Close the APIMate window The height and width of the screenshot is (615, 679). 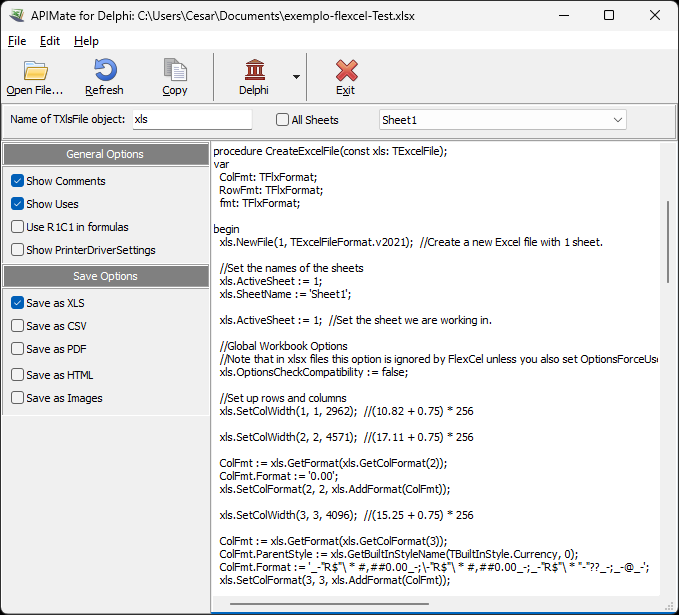click(655, 16)
